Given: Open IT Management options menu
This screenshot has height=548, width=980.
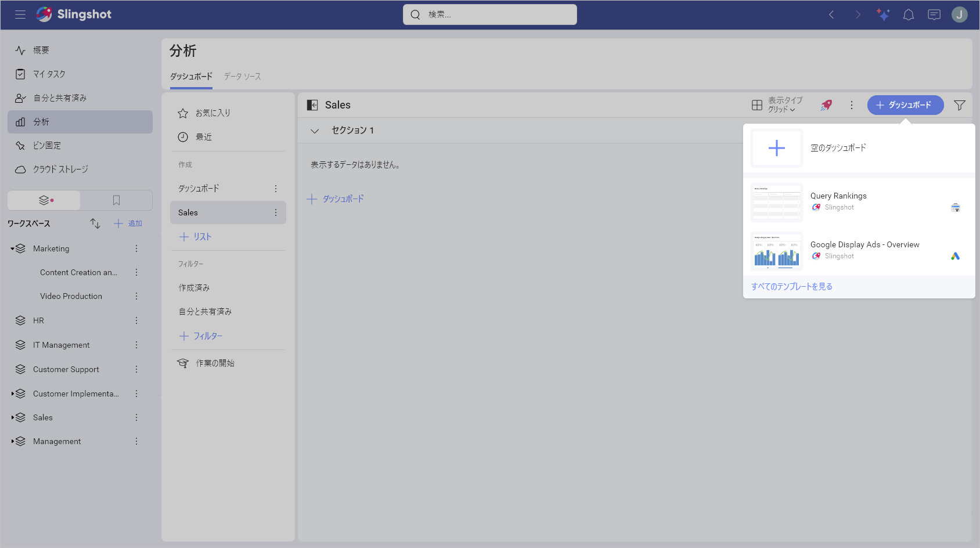Looking at the screenshot, I should [136, 345].
